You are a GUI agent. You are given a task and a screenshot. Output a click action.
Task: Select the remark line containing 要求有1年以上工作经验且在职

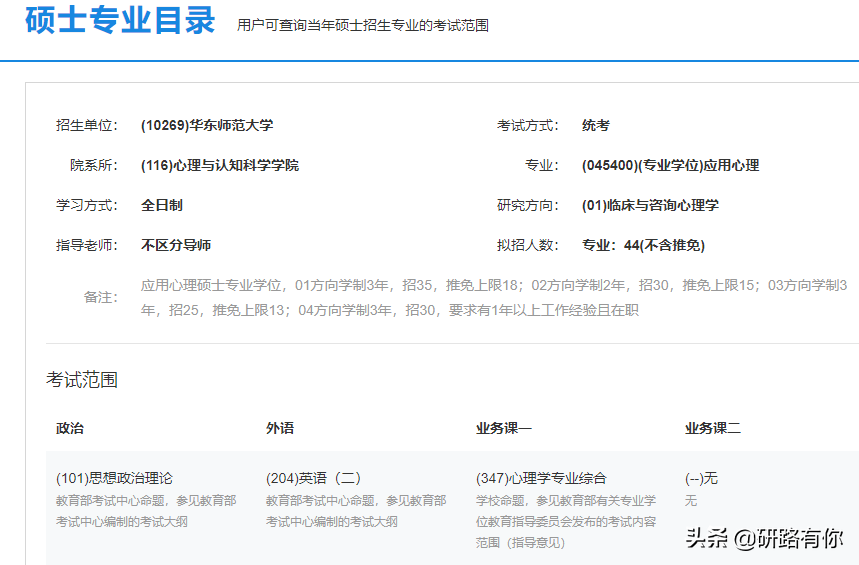pos(390,311)
